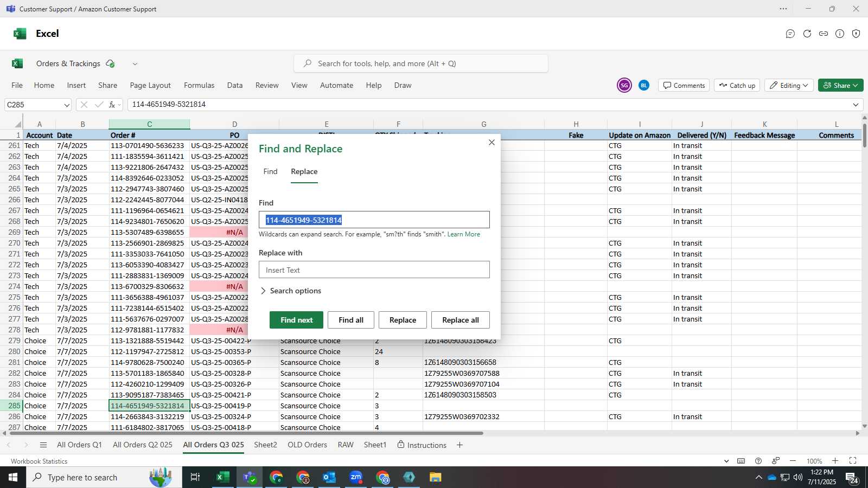Open the Learn More wildcards link
This screenshot has height=488, width=868.
tap(464, 234)
